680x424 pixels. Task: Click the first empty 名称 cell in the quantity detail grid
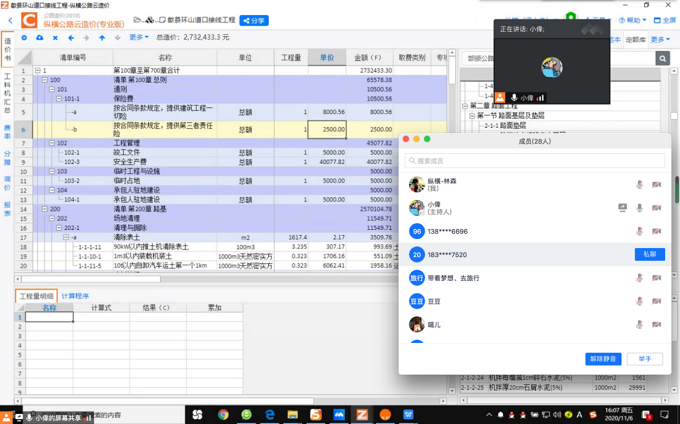(49, 317)
